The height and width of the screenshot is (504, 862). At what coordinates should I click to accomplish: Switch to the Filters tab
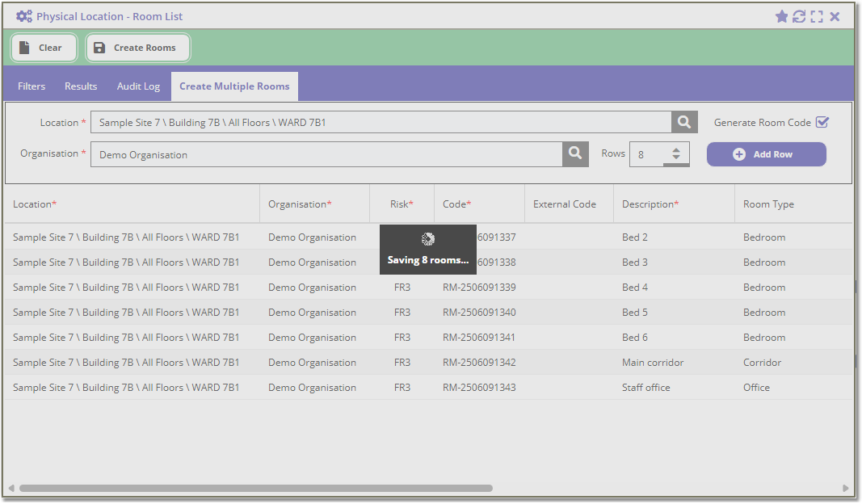click(x=32, y=86)
